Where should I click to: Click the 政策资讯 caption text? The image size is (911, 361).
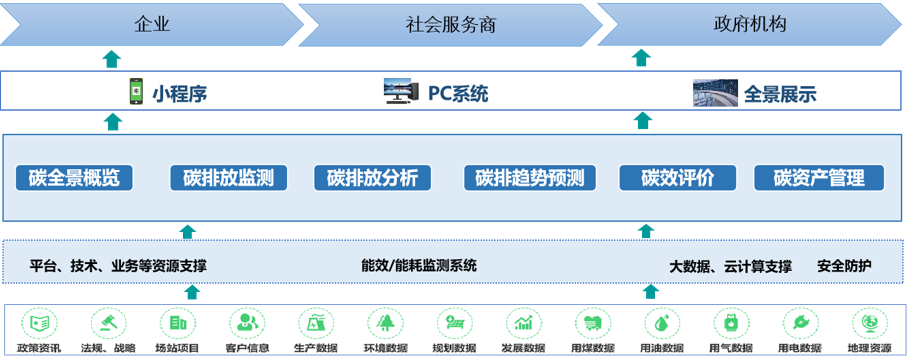click(38, 348)
